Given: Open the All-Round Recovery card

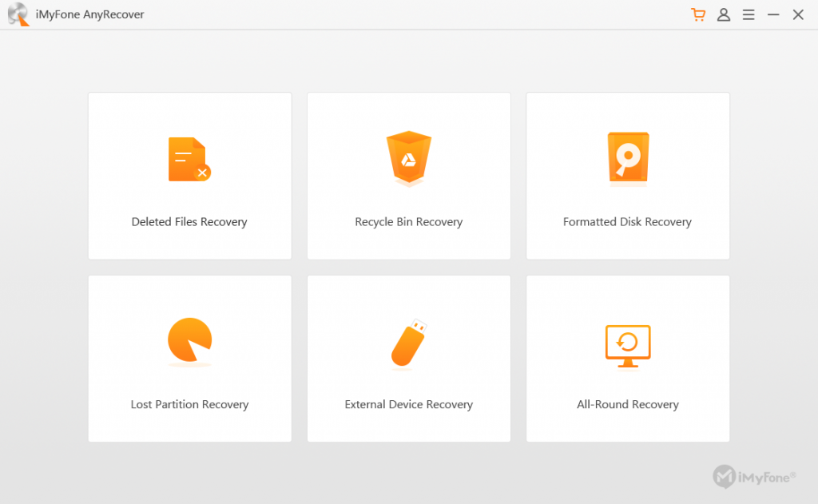Looking at the screenshot, I should 627,359.
